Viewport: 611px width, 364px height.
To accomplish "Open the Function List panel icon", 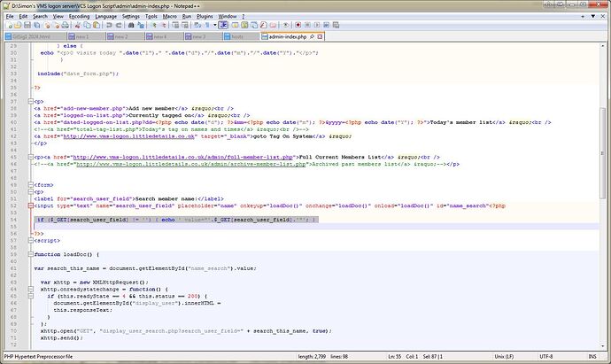I will coord(263,25).
